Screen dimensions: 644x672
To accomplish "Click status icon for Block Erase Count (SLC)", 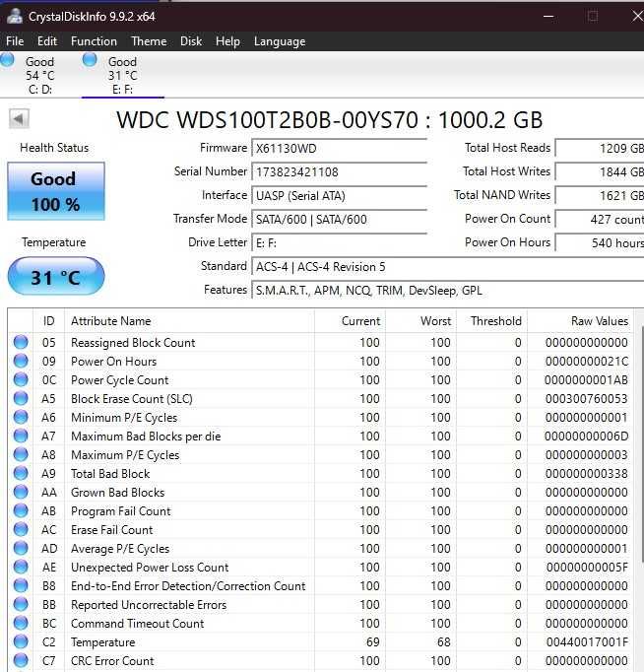I will (x=21, y=398).
